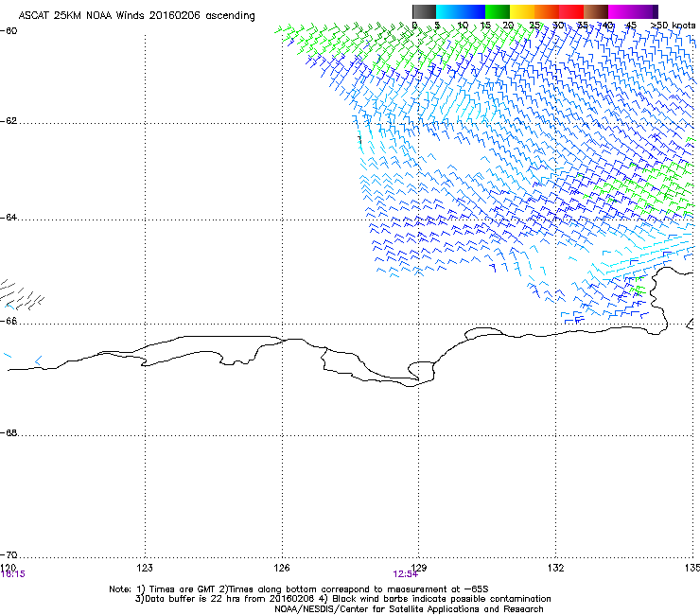Click the purple '18:15' time stamp
700x615 pixels.
pyautogui.click(x=13, y=574)
